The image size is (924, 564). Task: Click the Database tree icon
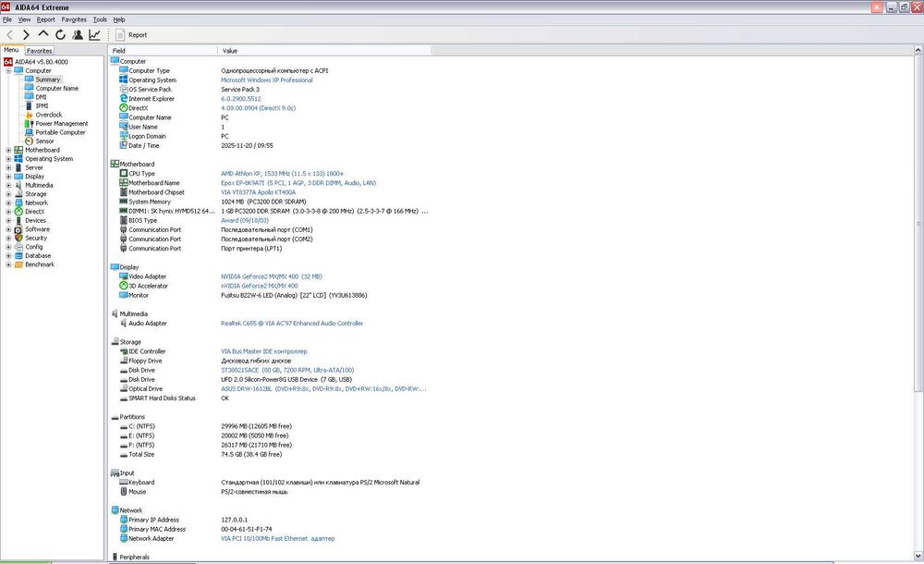(18, 255)
